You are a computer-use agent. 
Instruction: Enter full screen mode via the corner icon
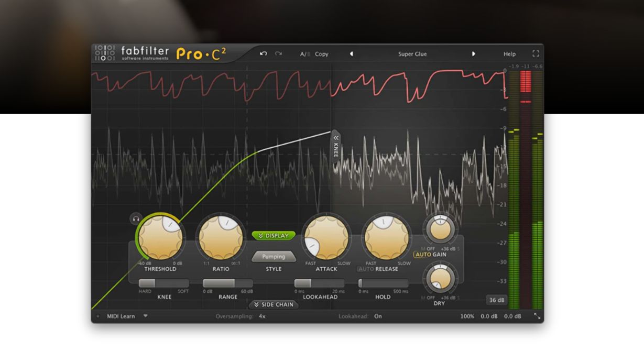click(536, 53)
